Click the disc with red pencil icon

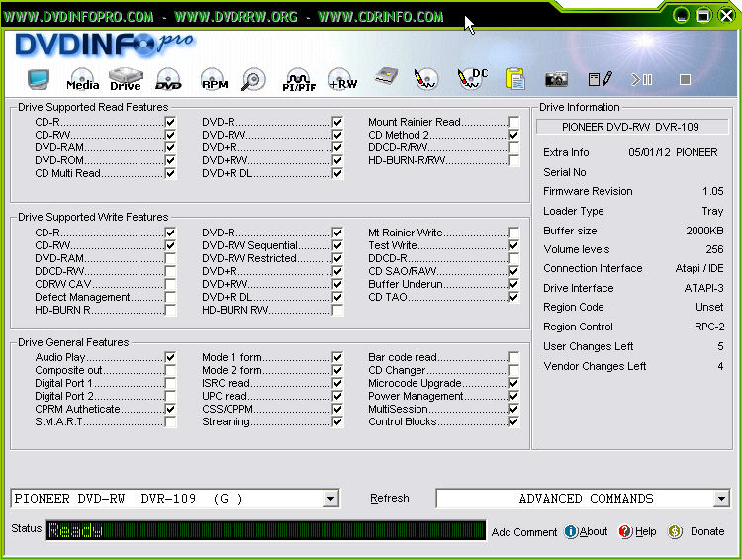click(x=425, y=79)
